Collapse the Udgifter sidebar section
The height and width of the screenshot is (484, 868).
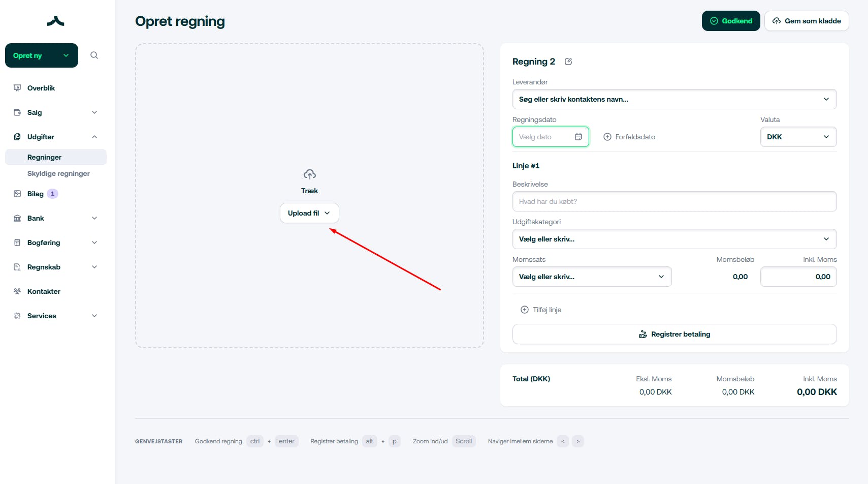click(94, 137)
